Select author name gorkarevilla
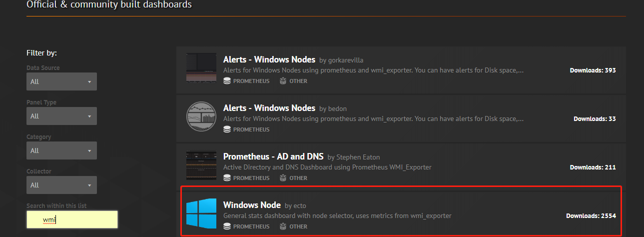Image resolution: width=644 pixels, height=237 pixels. pos(346,60)
